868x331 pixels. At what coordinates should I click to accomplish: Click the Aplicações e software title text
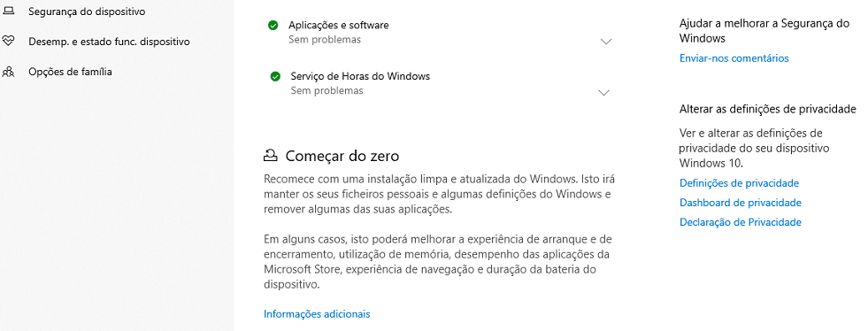[x=338, y=25]
